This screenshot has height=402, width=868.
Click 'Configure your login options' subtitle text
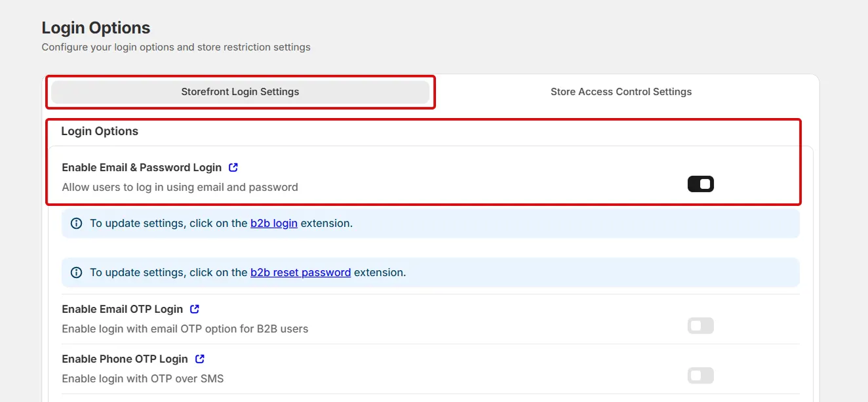[176, 47]
